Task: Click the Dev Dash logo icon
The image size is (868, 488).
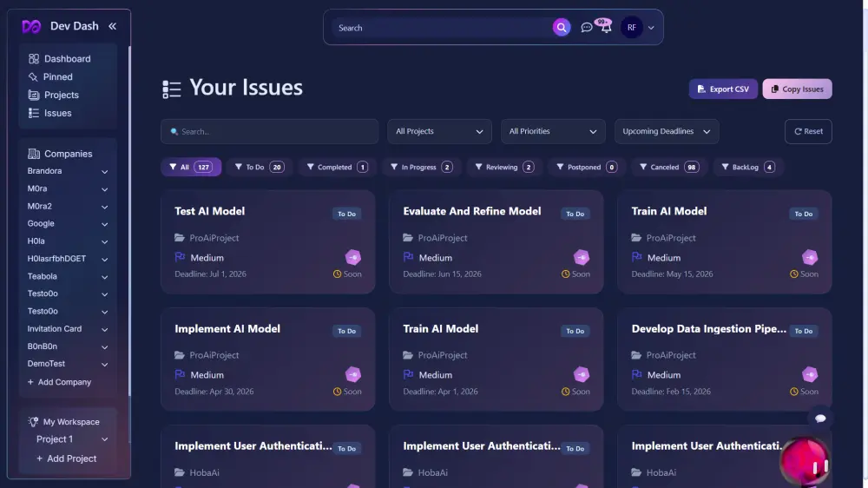Action: pyautogui.click(x=31, y=26)
